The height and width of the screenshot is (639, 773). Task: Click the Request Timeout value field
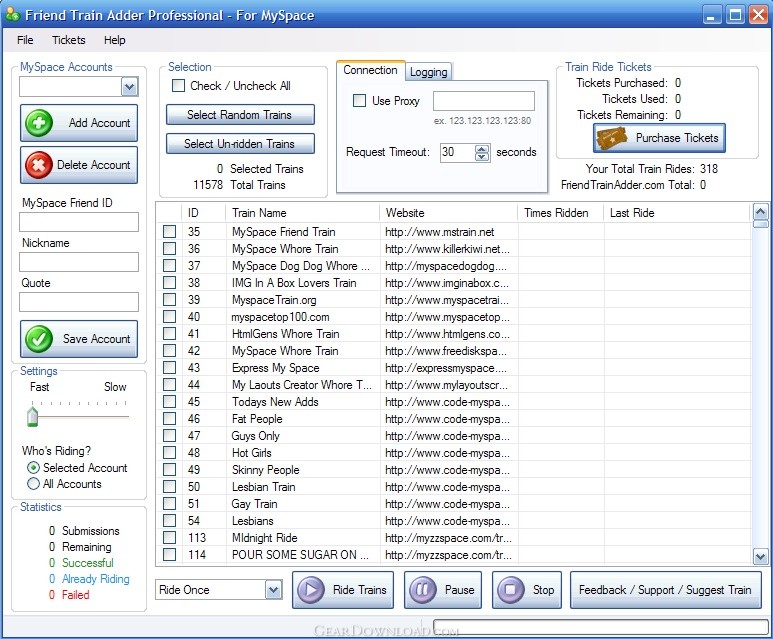tap(458, 152)
